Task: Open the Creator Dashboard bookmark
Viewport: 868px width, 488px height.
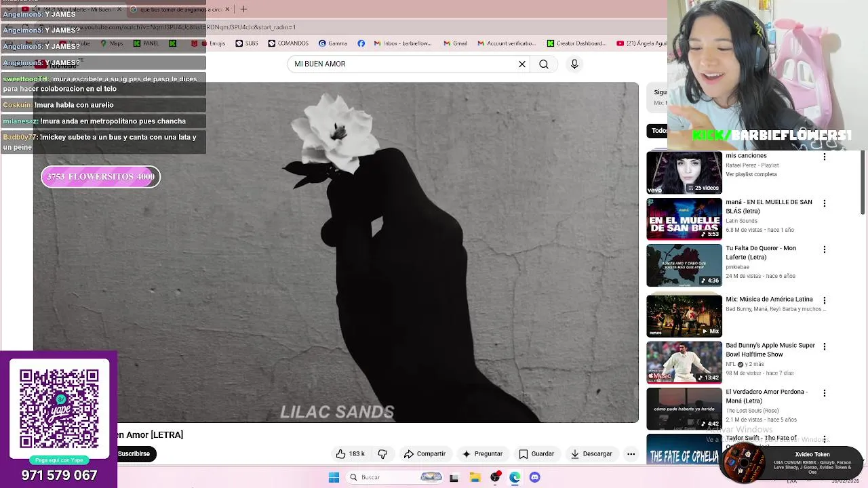Action: pos(576,43)
